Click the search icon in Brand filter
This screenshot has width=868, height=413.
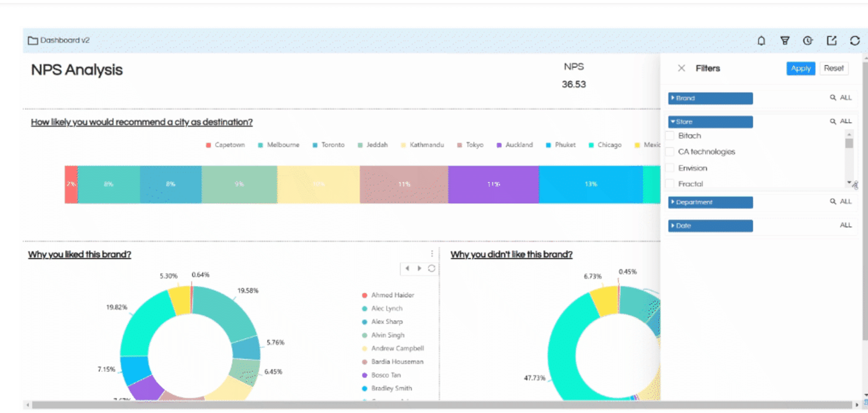[x=833, y=98]
